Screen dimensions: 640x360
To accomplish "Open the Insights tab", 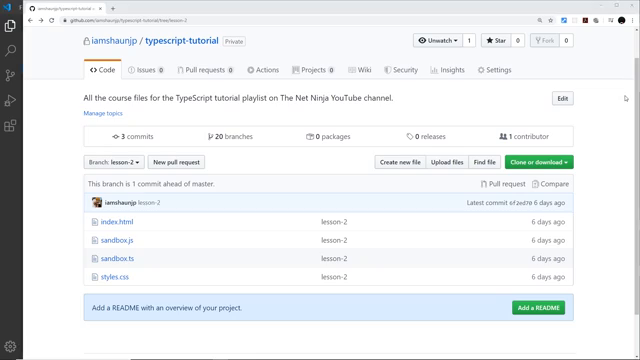I will click(x=447, y=70).
